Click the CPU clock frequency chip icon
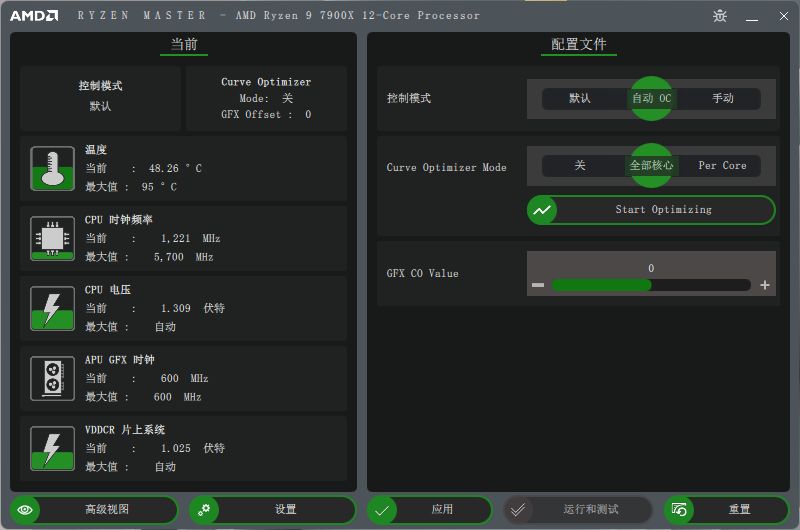This screenshot has width=800, height=530. (x=53, y=238)
